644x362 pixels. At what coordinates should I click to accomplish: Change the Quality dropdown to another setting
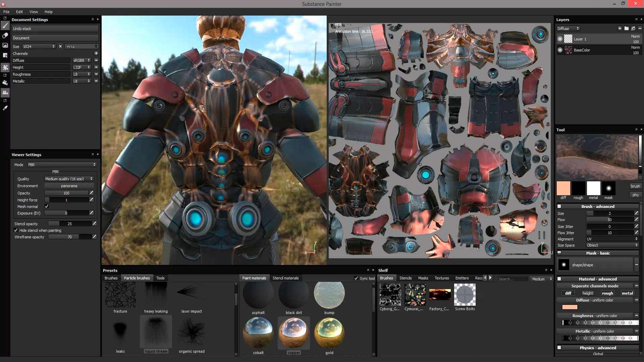pos(69,179)
